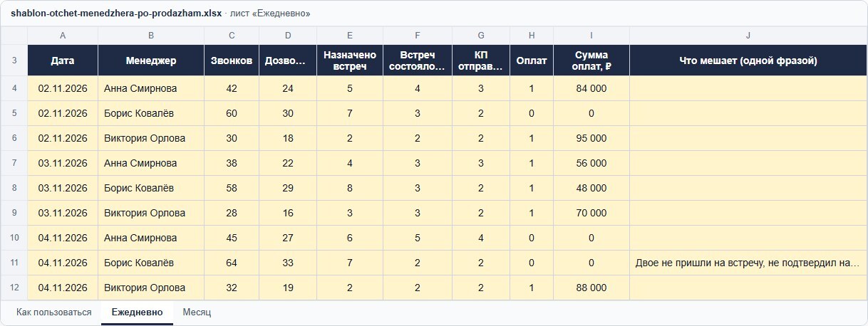868x326 pixels.
Task: Click the «Что мешает (одной фразой)» header
Action: tap(748, 61)
